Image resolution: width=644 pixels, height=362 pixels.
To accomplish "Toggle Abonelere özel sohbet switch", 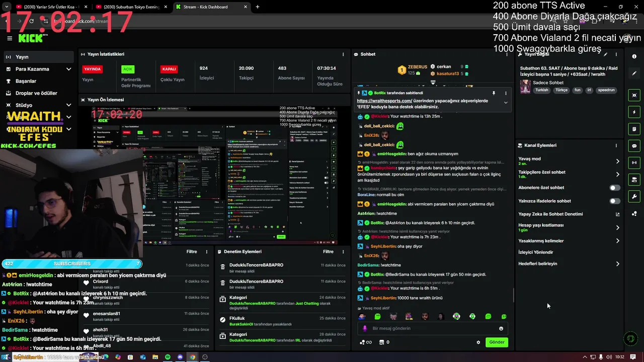I will 615,188.
